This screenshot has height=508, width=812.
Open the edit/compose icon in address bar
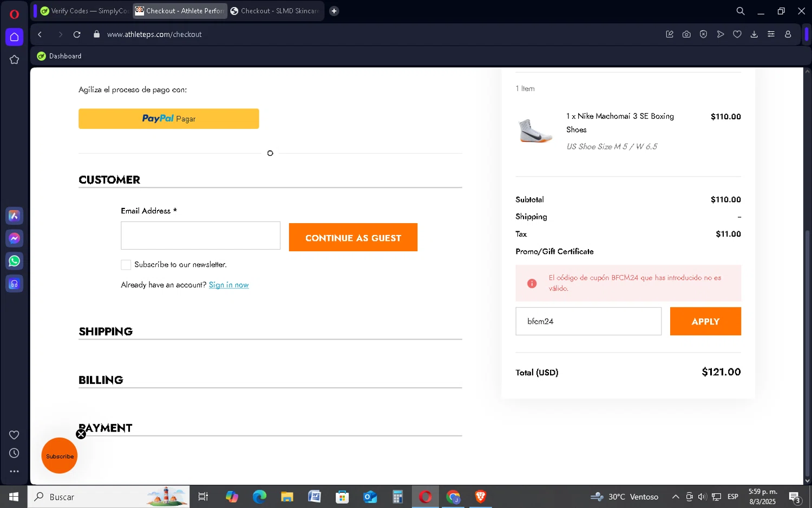(x=670, y=34)
